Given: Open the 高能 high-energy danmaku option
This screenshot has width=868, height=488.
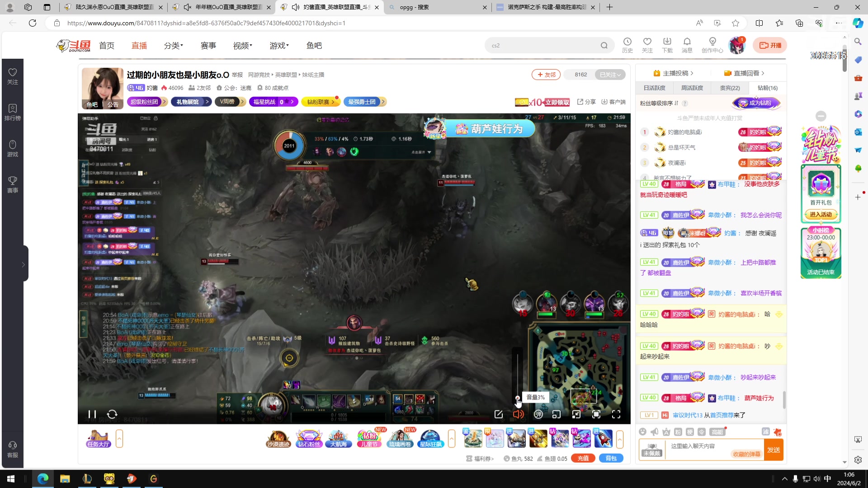Looking at the screenshot, I should [717, 432].
